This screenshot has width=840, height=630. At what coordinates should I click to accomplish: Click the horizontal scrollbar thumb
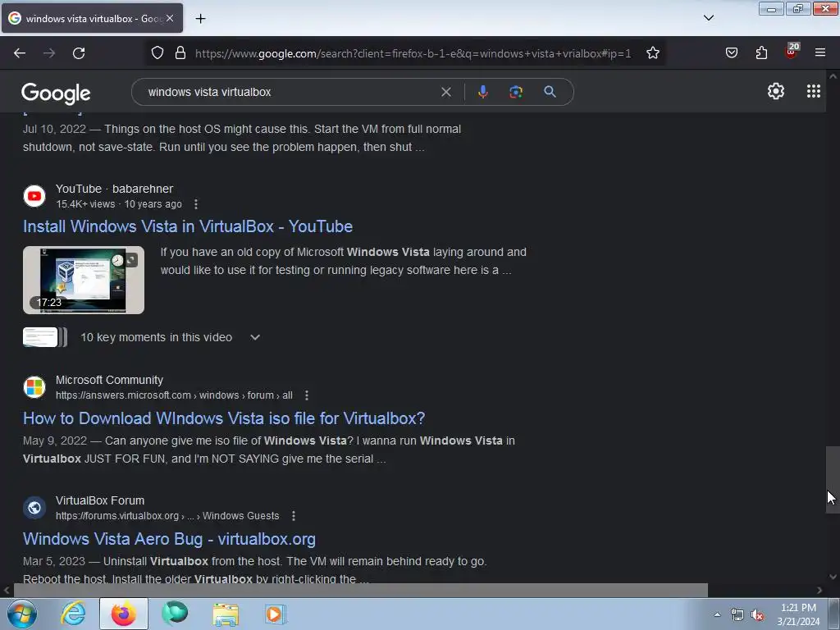point(361,590)
